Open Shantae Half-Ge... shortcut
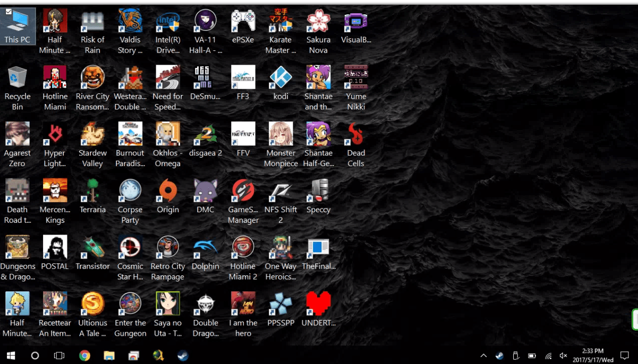This screenshot has width=638, height=364. (x=319, y=134)
